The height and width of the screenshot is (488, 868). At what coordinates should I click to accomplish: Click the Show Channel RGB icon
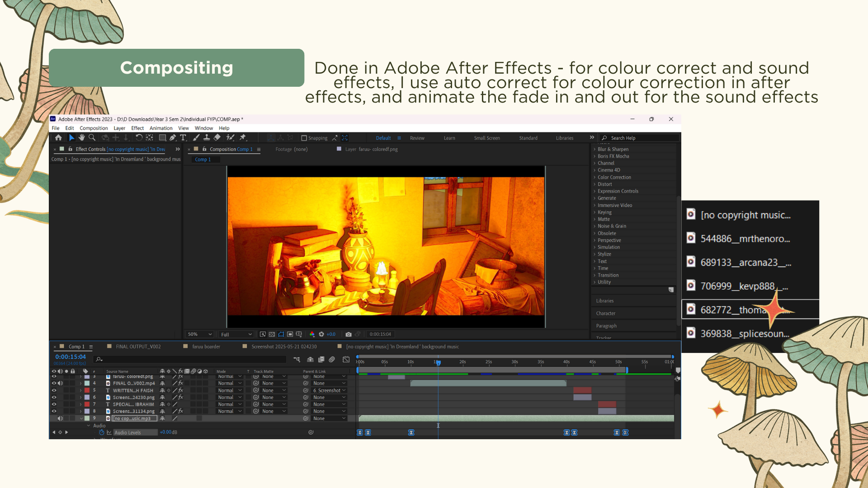312,334
